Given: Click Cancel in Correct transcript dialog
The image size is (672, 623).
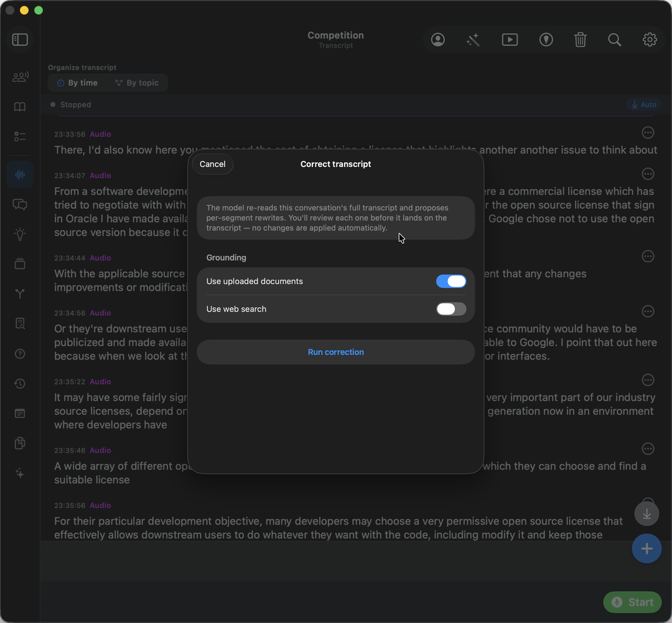Looking at the screenshot, I should [213, 164].
